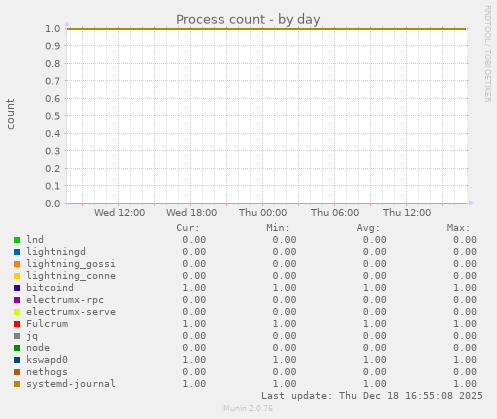Screen dimensions: 497x419
Task: Click lnd's Cur value 0.00
Action: 194,240
